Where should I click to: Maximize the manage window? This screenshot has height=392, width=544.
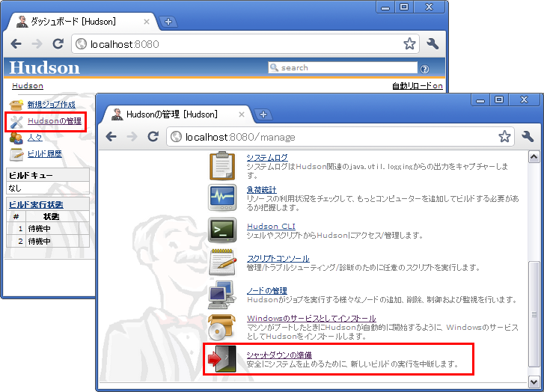(499, 100)
